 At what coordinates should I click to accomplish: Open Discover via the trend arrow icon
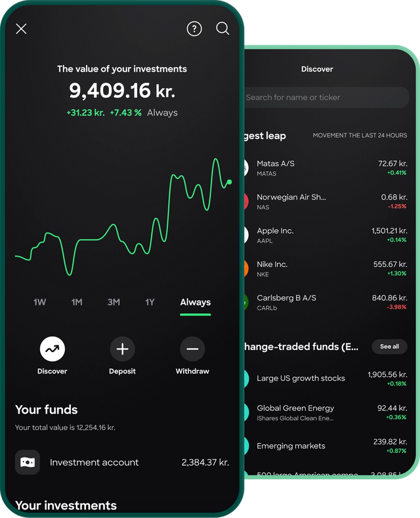click(x=52, y=349)
